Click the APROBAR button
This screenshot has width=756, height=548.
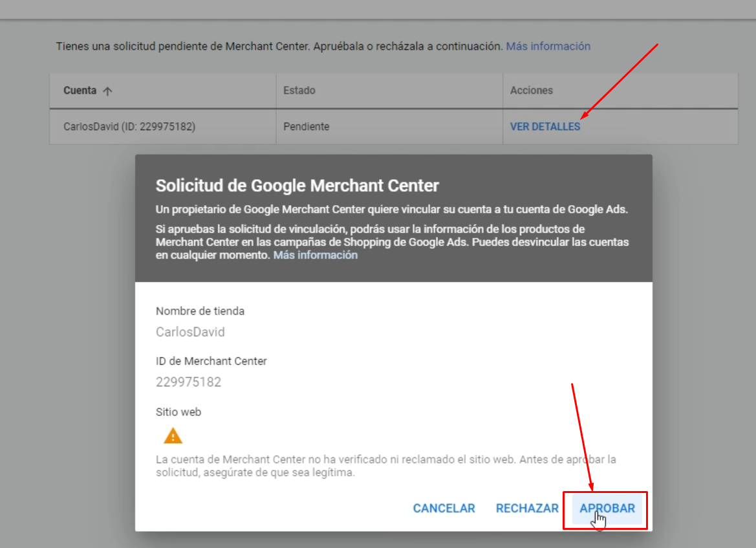(x=607, y=509)
